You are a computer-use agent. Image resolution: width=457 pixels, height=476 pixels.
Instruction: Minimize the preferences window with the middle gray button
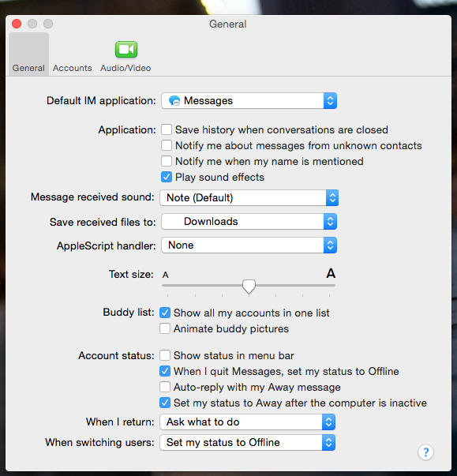click(32, 24)
